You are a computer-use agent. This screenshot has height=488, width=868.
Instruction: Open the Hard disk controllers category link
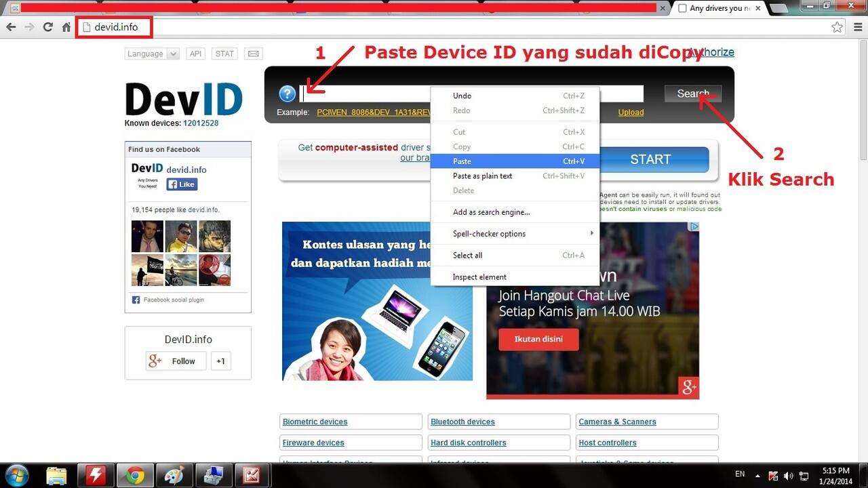pos(467,442)
